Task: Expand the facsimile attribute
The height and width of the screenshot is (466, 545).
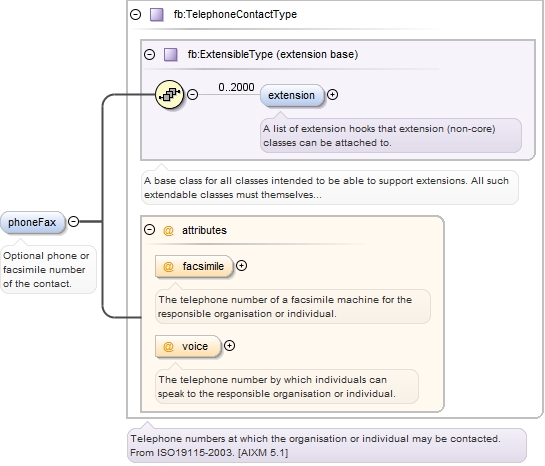Action: pos(242,266)
